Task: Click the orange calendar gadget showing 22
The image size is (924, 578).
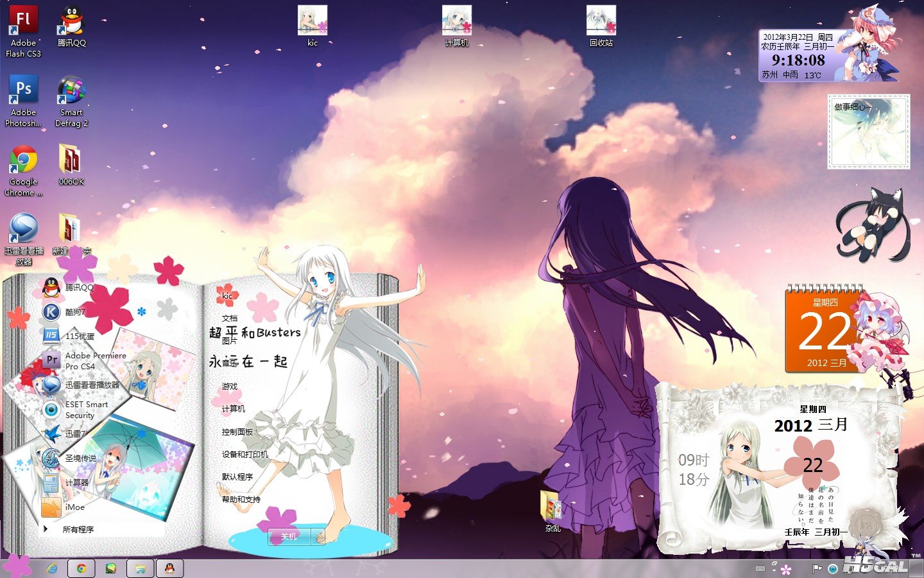Action: point(825,328)
